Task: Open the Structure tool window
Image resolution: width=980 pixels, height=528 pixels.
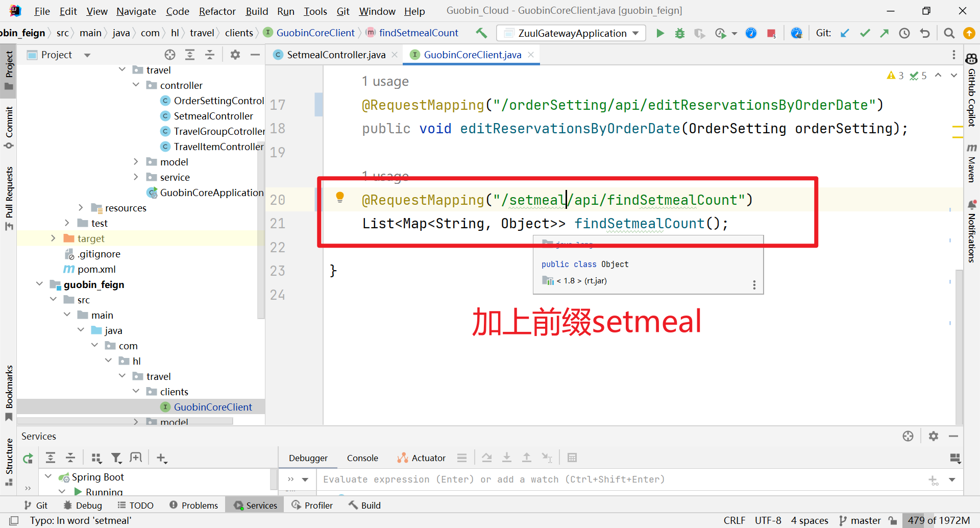Action: pyautogui.click(x=9, y=462)
